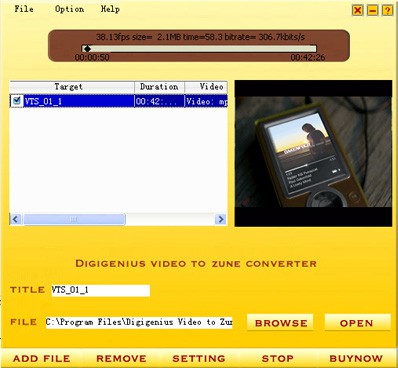Click the 00:42:26 total time label
Screen dimensions: 398x368
(308, 57)
